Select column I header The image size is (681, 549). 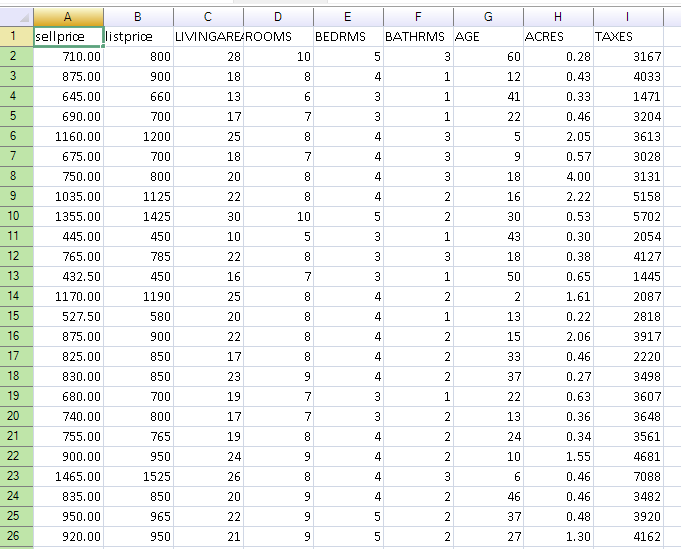coord(628,17)
